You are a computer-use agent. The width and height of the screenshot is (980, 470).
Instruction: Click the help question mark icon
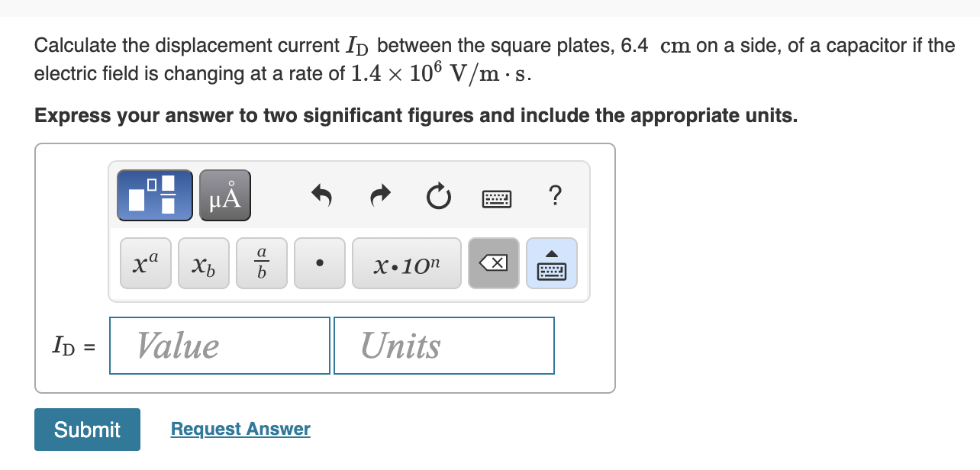click(555, 196)
